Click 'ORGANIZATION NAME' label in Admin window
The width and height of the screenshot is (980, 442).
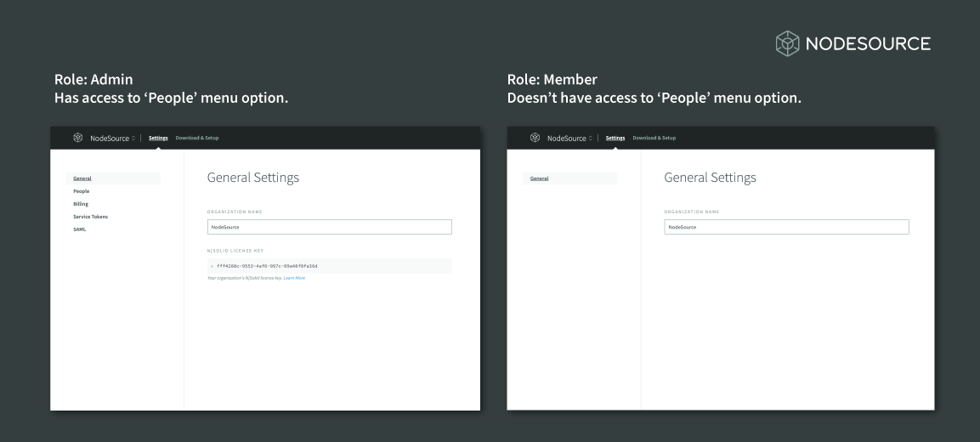tap(235, 212)
